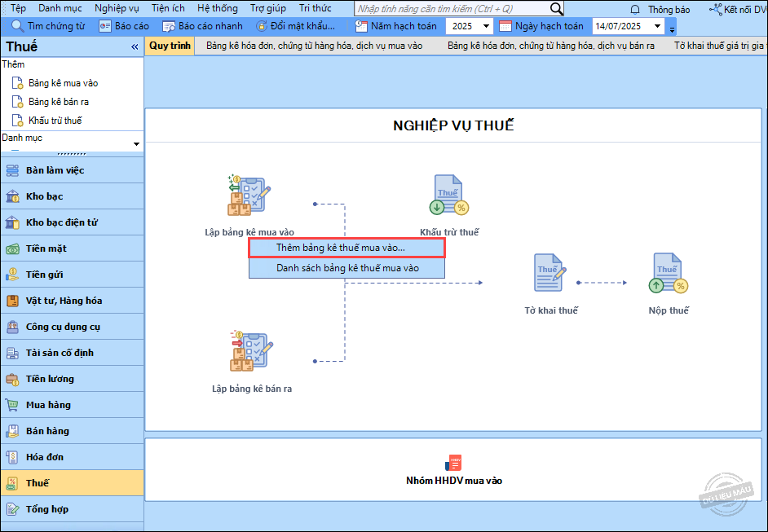The image size is (768, 532).
Task: Open the Bán hàng module
Action: pyautogui.click(x=72, y=431)
